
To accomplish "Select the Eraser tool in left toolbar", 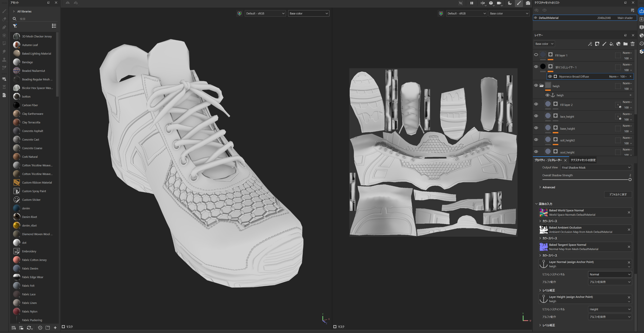I will coord(4,19).
